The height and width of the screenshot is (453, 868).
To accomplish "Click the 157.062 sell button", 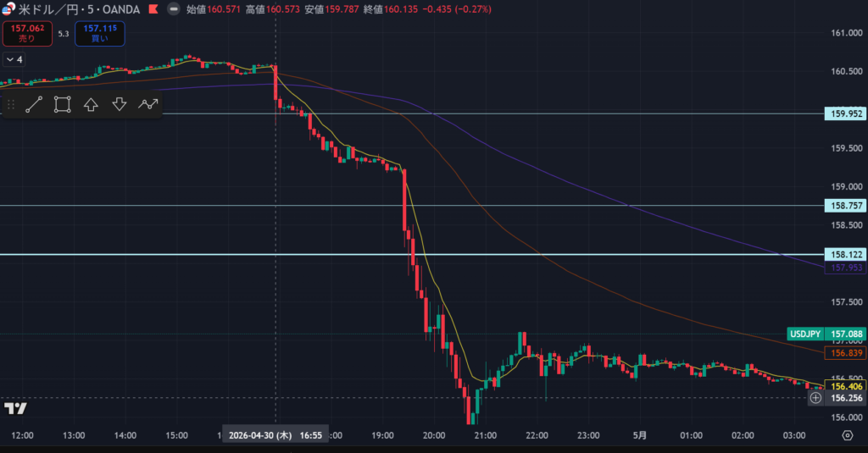I will pyautogui.click(x=27, y=33).
